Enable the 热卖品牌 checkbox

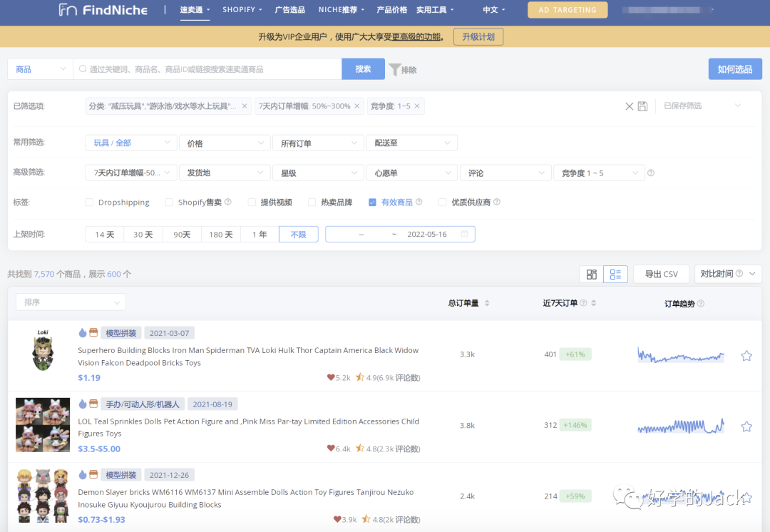coord(312,202)
